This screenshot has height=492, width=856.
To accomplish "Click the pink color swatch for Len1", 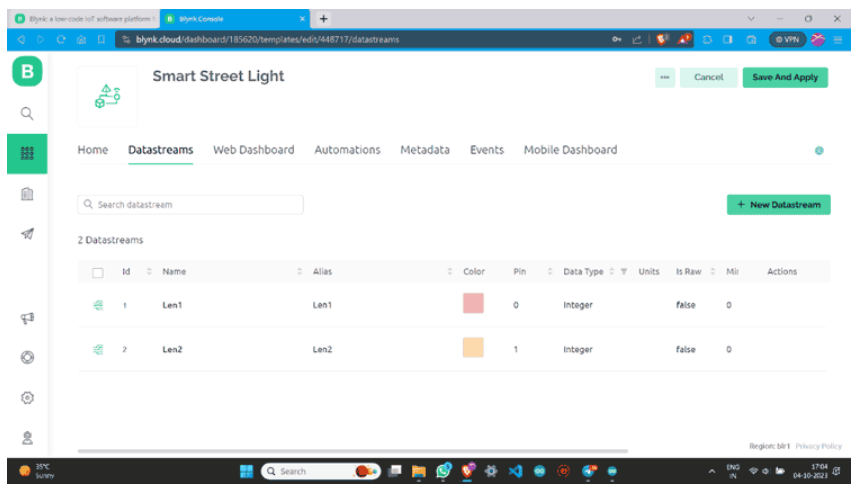I will [473, 305].
